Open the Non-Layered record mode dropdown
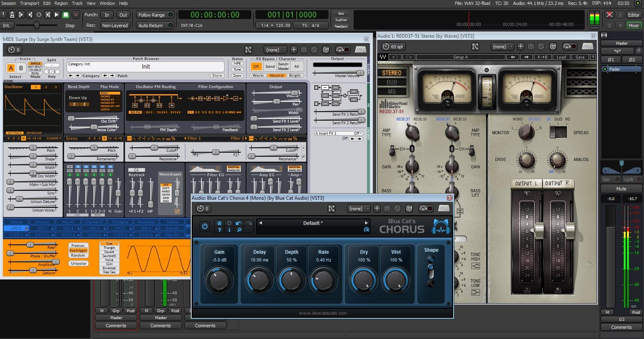 (x=115, y=26)
